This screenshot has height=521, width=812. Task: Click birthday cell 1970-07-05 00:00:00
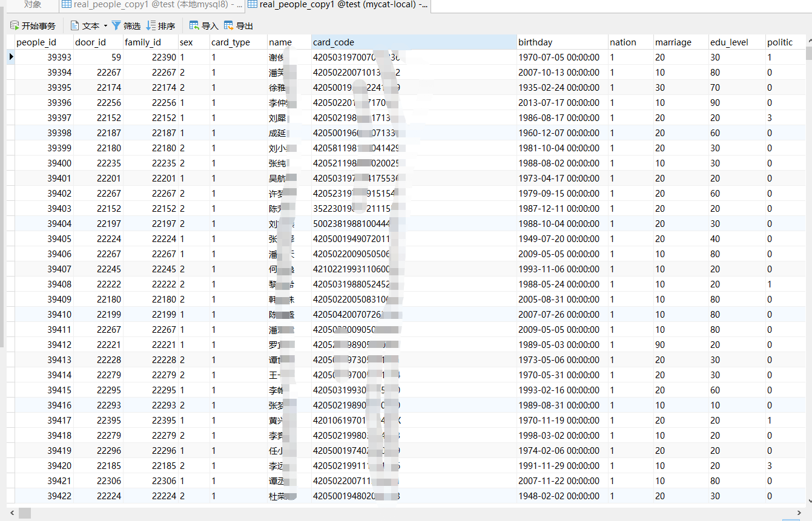click(563, 57)
